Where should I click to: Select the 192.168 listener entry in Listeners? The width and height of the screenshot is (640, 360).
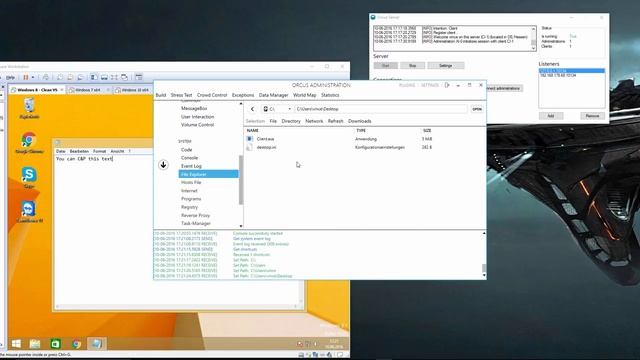pyautogui.click(x=571, y=76)
